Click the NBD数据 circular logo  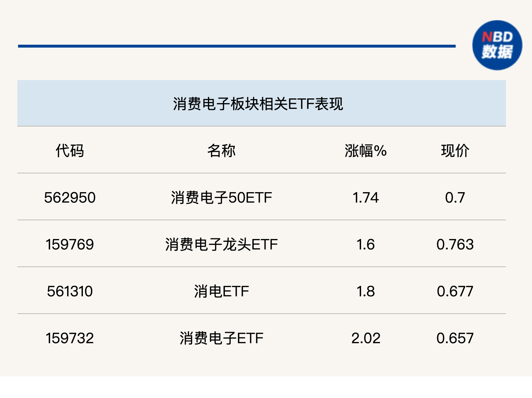(497, 45)
